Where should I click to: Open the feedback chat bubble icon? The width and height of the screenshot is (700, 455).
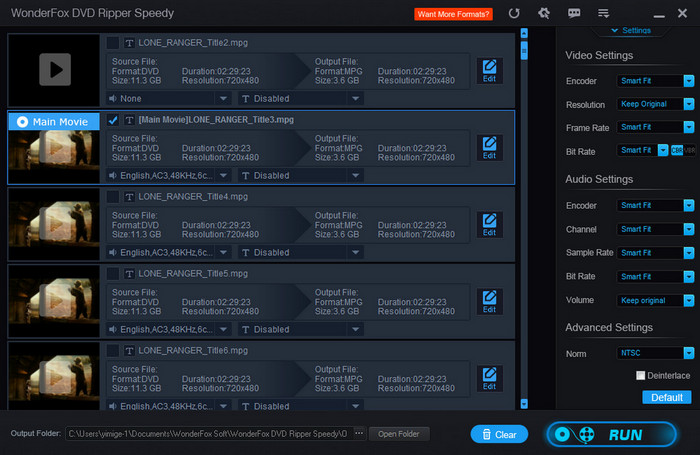coord(574,13)
